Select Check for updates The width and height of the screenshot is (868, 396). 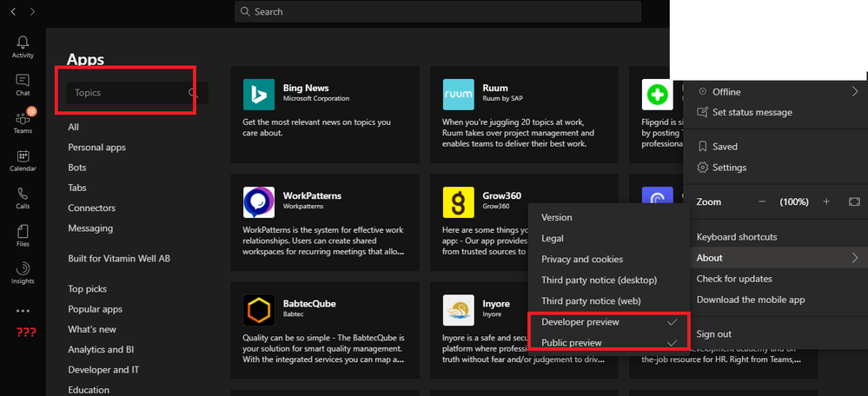tap(776, 279)
